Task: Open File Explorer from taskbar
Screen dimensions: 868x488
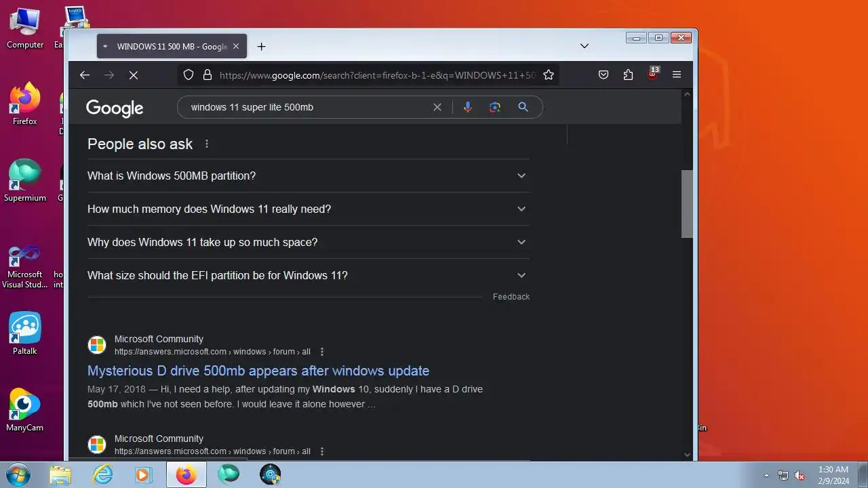Action: click(60, 475)
